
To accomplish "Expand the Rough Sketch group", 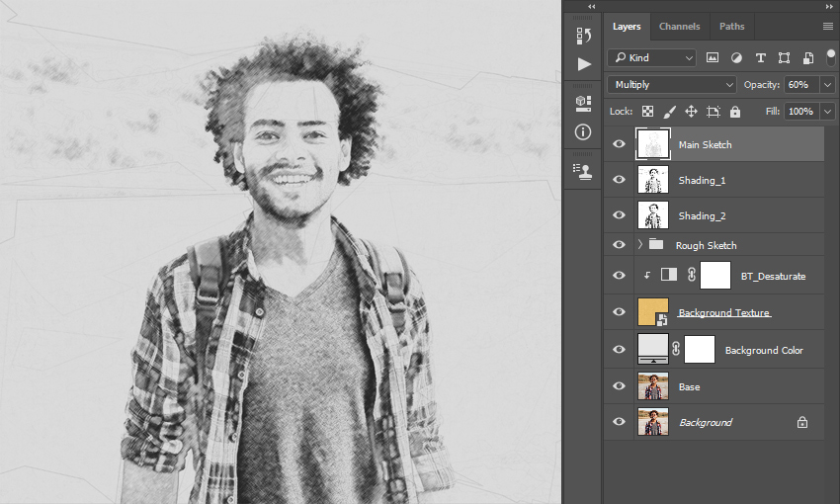I will pyautogui.click(x=639, y=245).
